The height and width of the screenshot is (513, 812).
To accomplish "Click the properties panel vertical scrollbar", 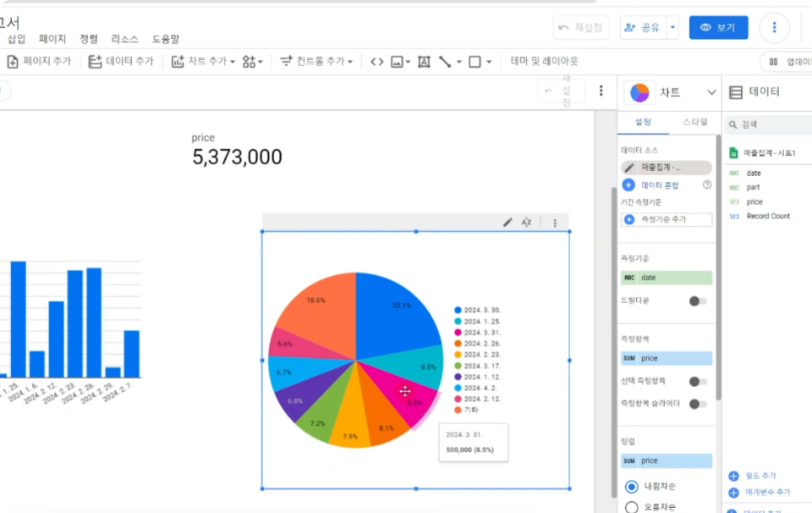I will point(718,267).
